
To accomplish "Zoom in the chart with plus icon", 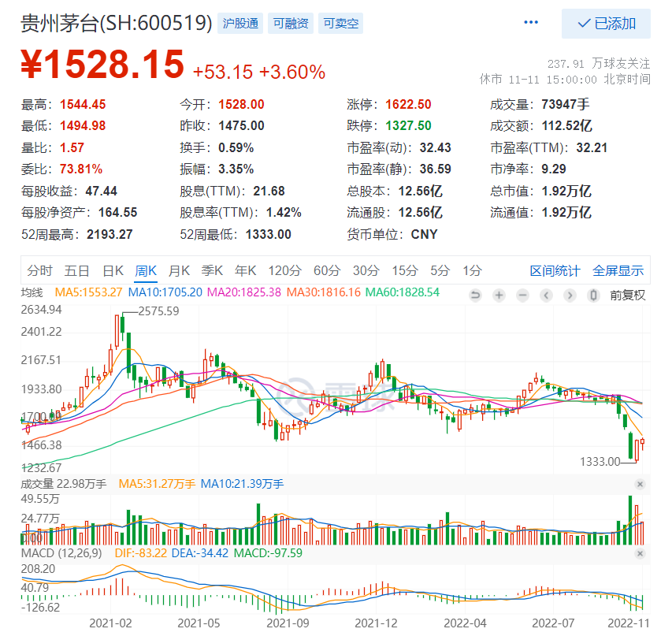I will [x=499, y=295].
